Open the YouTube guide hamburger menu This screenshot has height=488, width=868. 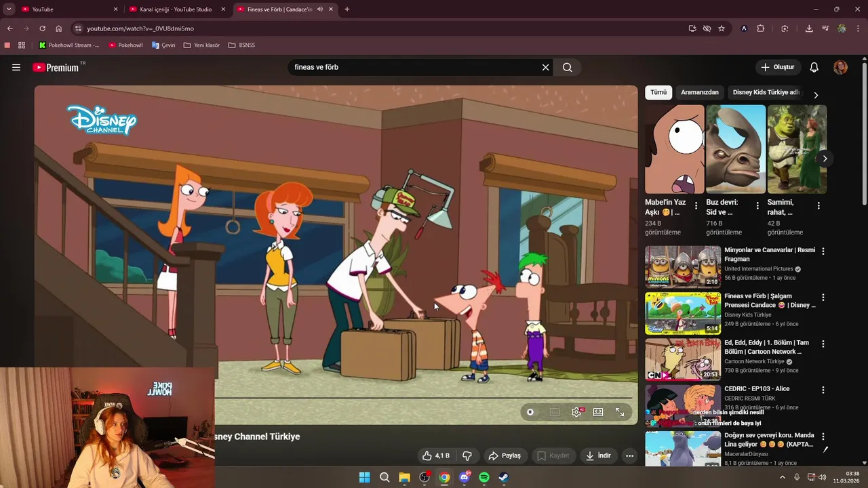pos(16,67)
